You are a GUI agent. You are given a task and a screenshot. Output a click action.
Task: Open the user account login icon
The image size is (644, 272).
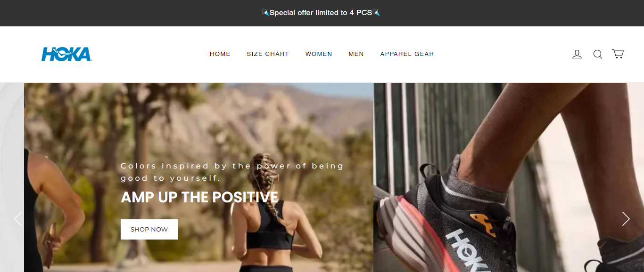(577, 54)
